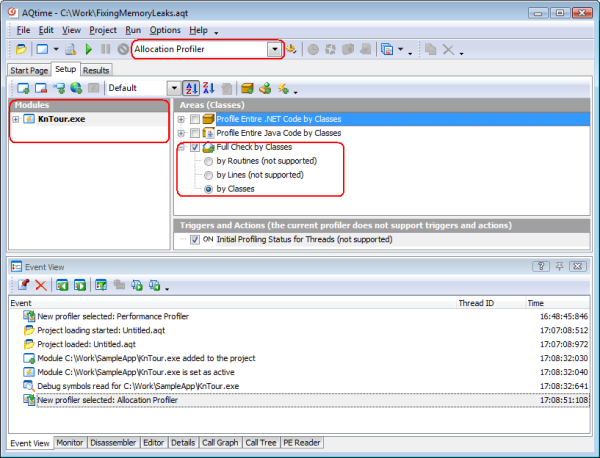Select by Lines (not supported) radio button
600x458 pixels.
click(x=208, y=175)
